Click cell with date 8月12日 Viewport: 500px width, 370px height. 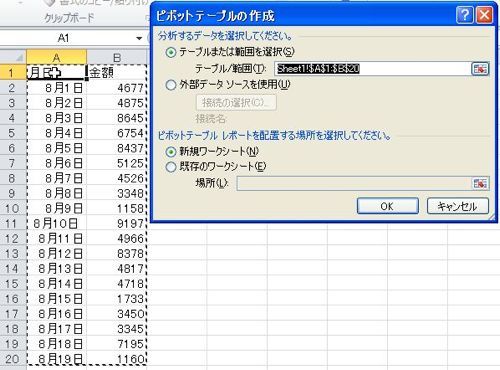tap(56, 254)
